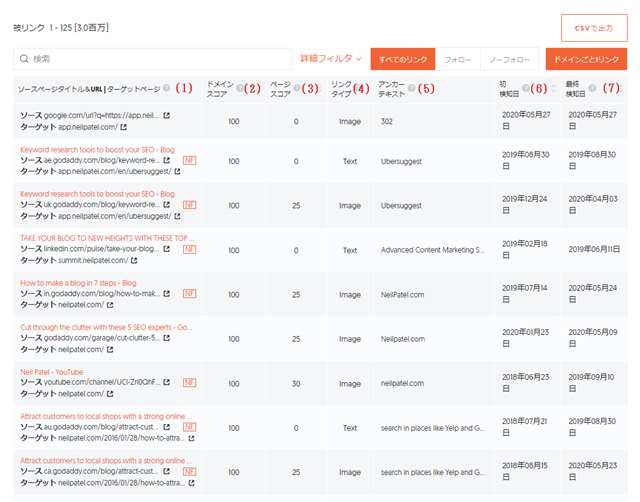Screen dimensions: 640x502
Task: Open external link icon for ae.godaddy.com source
Action: point(167,159)
